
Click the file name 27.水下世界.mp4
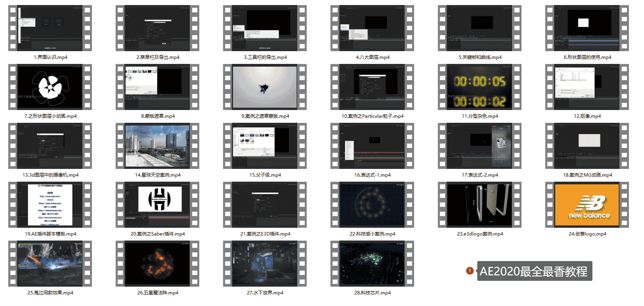pos(265,293)
